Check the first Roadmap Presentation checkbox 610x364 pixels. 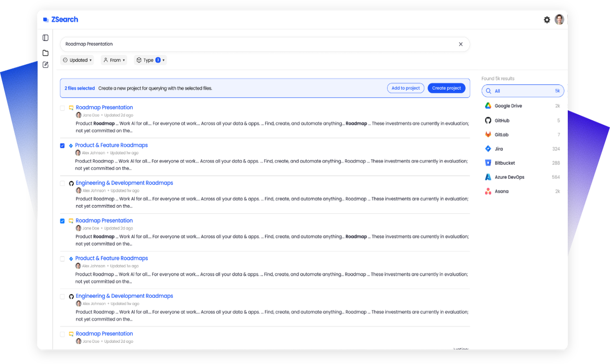(x=62, y=108)
